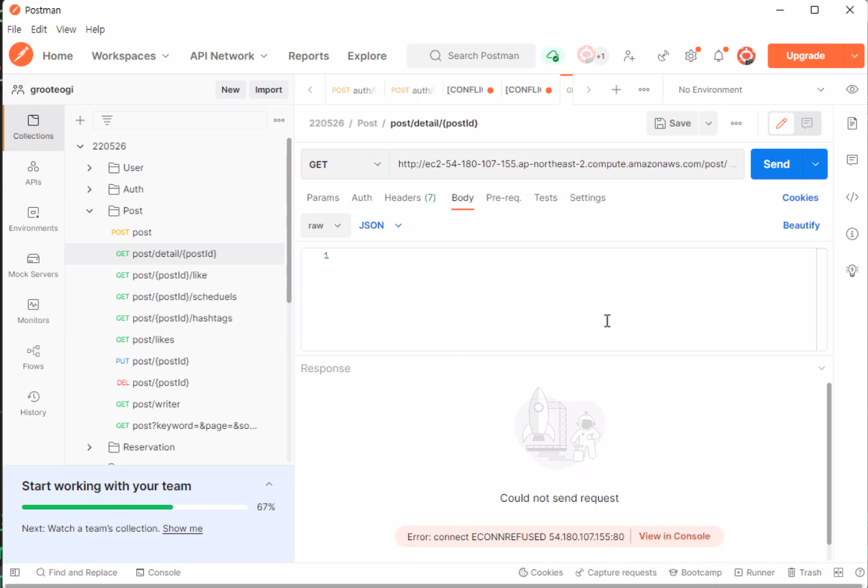Open the comments icon in the right sidebar
868x588 pixels.
click(x=852, y=160)
